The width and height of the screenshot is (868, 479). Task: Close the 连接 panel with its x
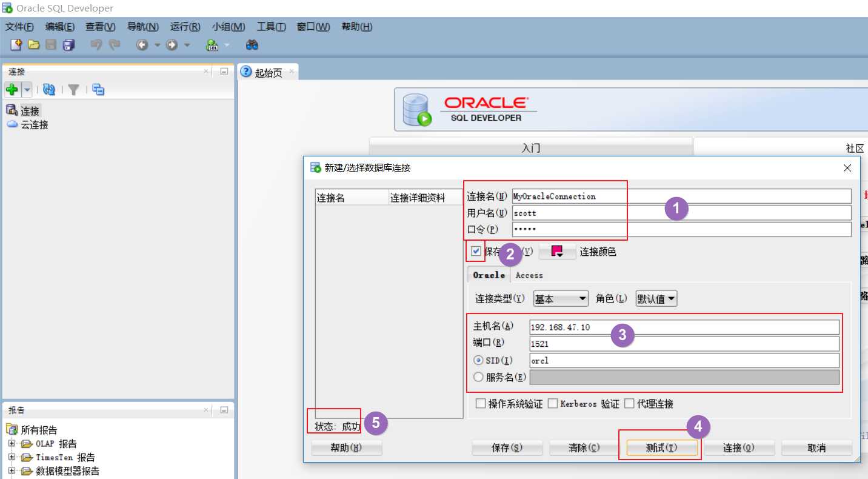pos(206,72)
